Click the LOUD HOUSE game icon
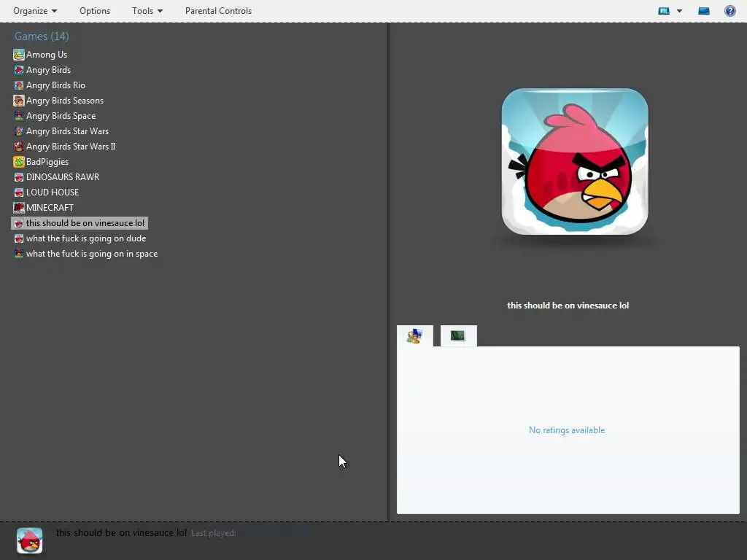This screenshot has width=747, height=560. (18, 192)
